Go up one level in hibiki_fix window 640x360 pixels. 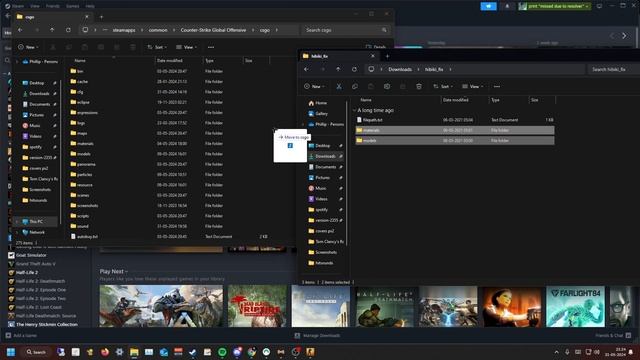pyautogui.click(x=338, y=69)
